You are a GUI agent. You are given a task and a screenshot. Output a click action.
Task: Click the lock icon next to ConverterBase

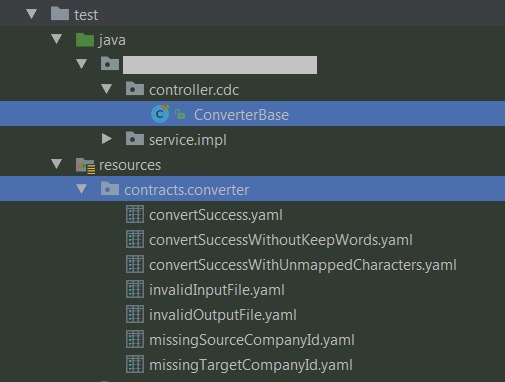click(x=180, y=114)
